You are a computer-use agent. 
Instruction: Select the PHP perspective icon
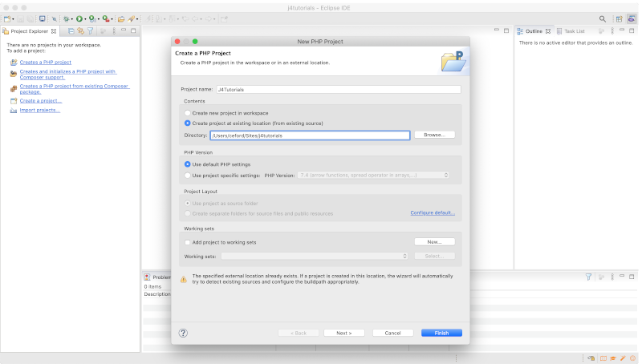632,18
